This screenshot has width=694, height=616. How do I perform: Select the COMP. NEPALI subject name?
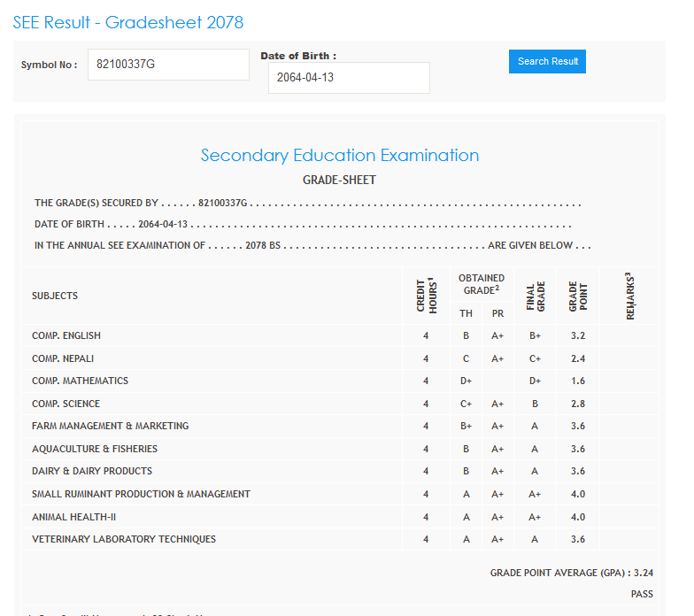coord(63,358)
